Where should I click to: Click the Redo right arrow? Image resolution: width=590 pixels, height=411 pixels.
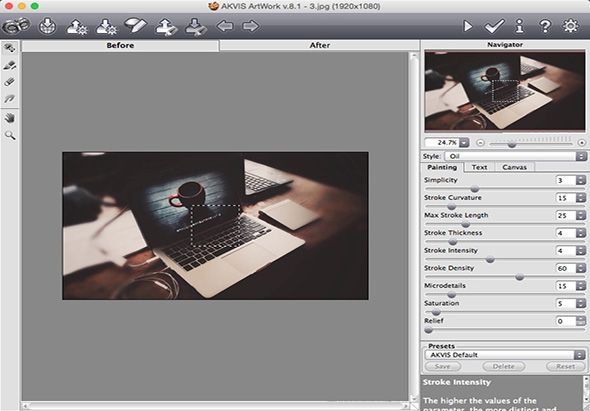(x=251, y=26)
